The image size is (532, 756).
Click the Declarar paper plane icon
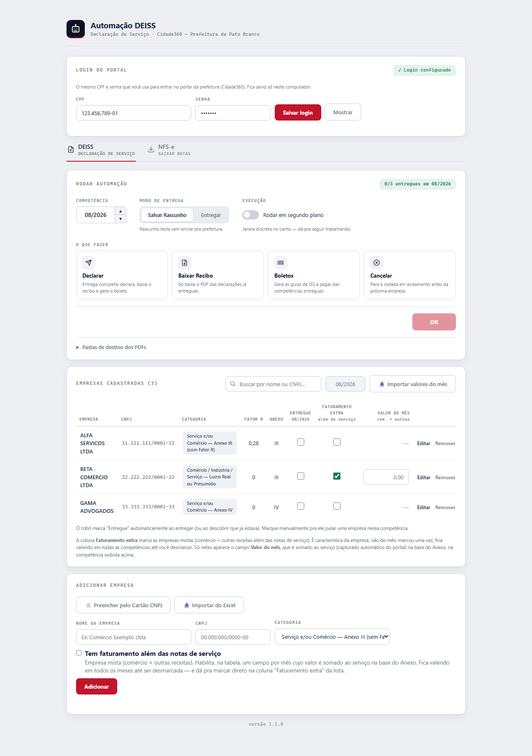[89, 263]
